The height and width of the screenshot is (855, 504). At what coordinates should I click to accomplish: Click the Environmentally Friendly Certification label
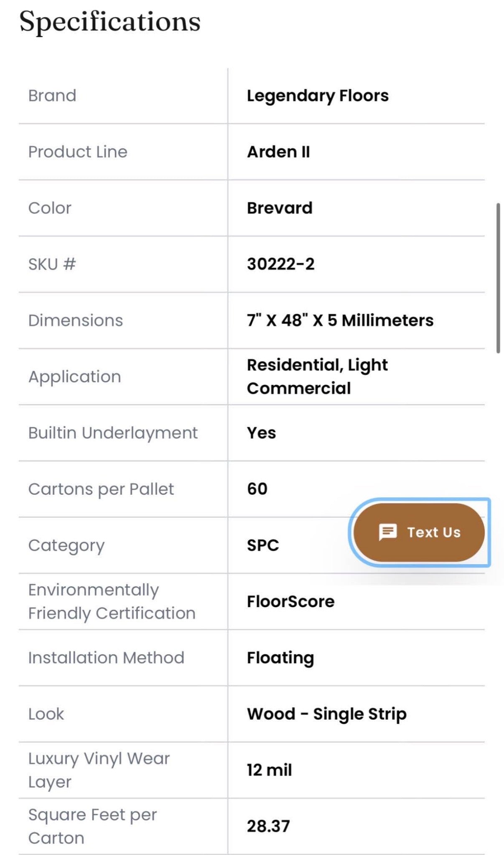(112, 602)
